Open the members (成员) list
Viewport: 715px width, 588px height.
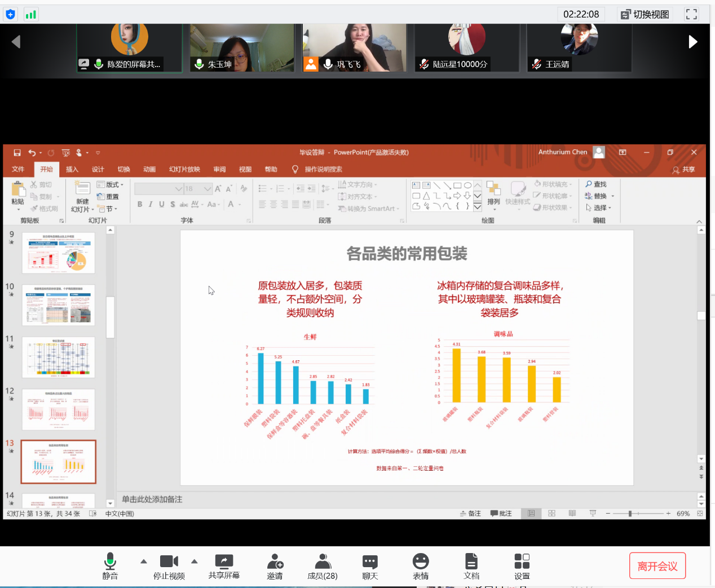pyautogui.click(x=323, y=562)
